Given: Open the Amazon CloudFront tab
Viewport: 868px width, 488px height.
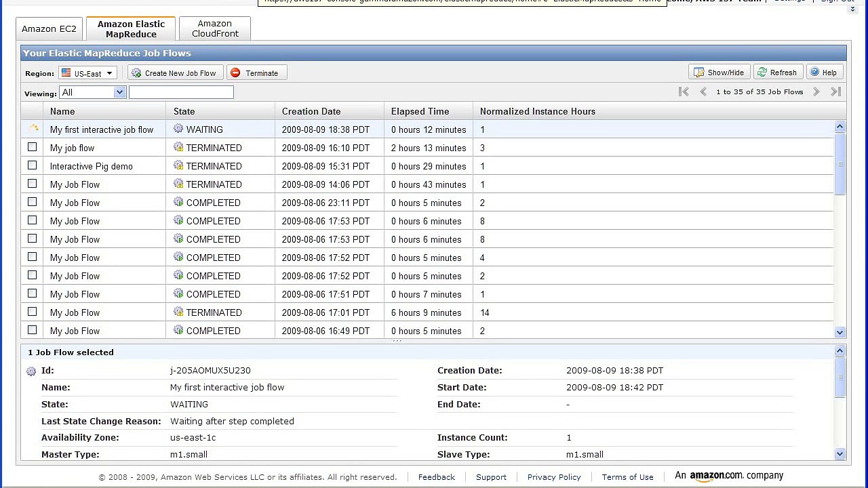Looking at the screenshot, I should tap(215, 29).
